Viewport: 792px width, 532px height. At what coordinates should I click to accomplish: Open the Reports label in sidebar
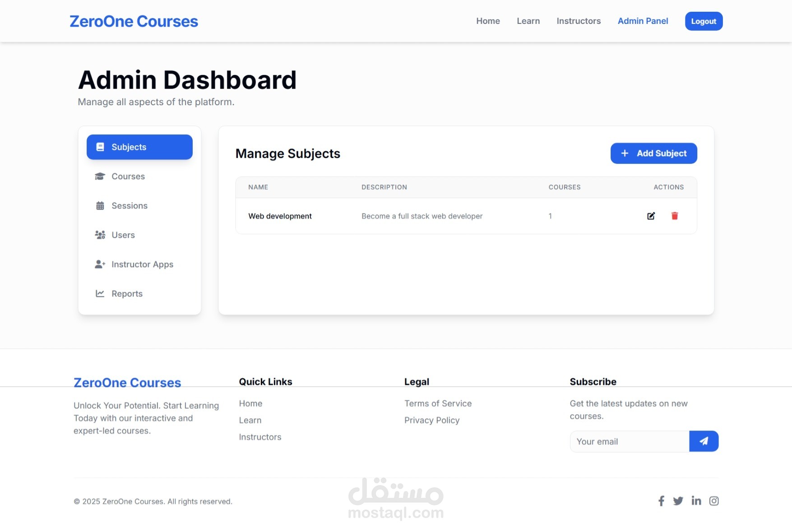pyautogui.click(x=127, y=294)
